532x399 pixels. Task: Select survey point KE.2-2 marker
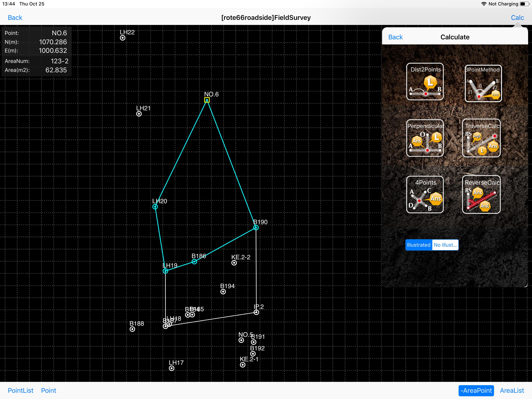click(234, 263)
